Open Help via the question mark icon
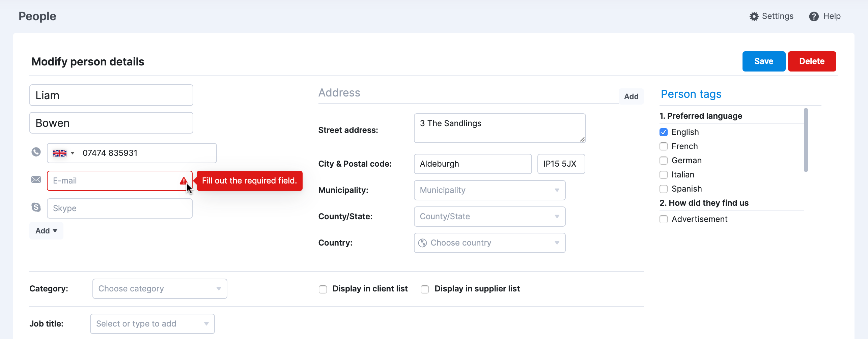The width and height of the screenshot is (868, 339). coord(813,17)
